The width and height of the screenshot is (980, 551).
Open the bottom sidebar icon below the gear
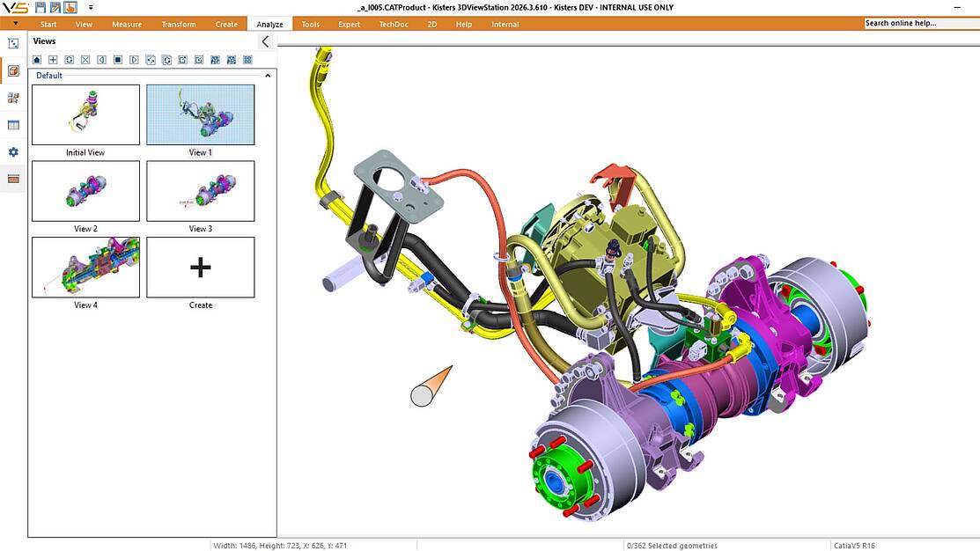pos(13,180)
